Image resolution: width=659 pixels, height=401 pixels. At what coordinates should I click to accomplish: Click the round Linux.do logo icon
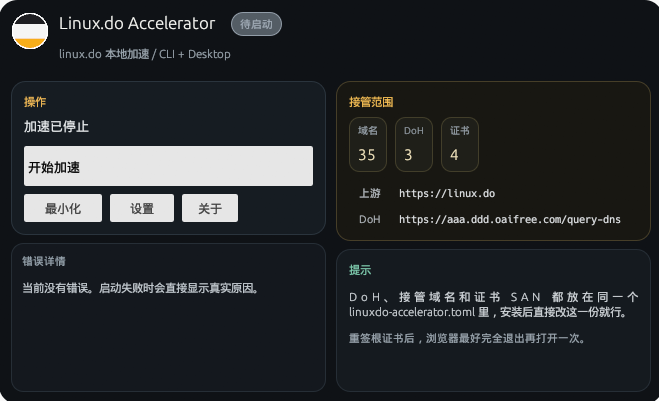click(30, 31)
